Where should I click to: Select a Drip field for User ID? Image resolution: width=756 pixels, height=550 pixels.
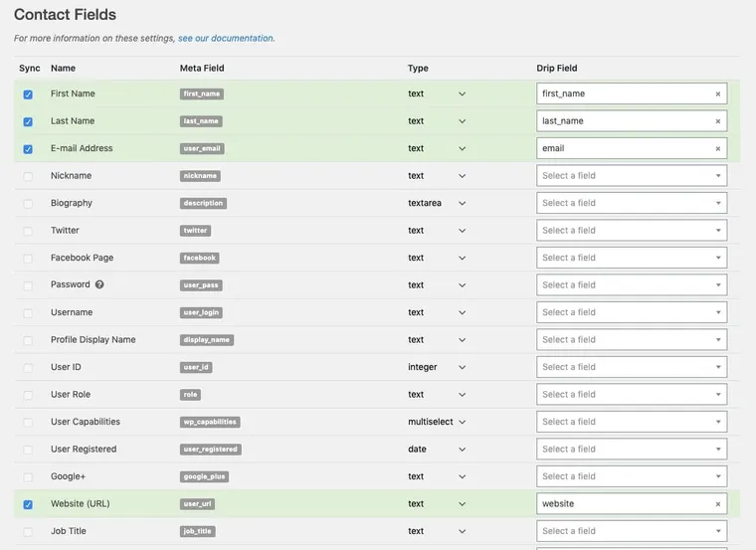[x=632, y=367]
